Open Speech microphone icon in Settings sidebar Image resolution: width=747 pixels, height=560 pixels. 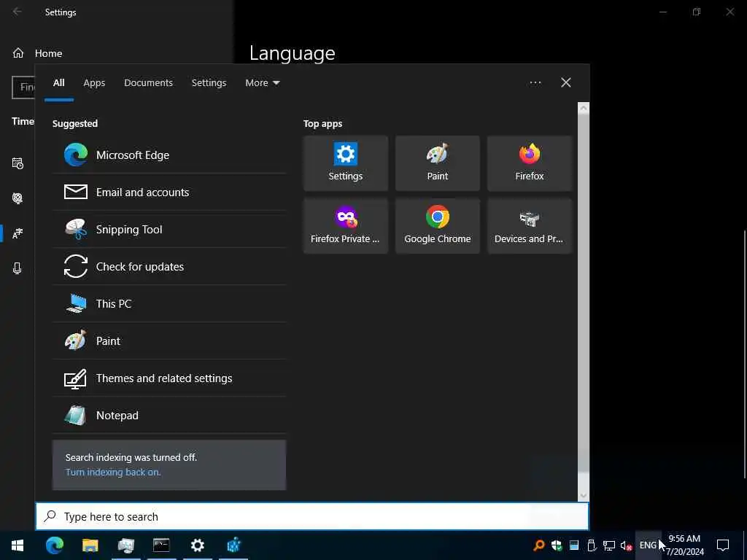pyautogui.click(x=18, y=268)
